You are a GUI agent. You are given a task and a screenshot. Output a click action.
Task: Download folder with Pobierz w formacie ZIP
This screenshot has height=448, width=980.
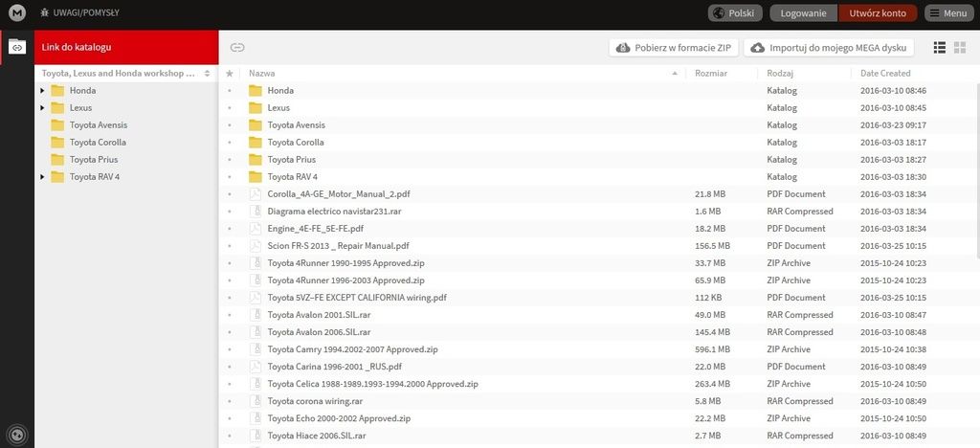click(675, 48)
